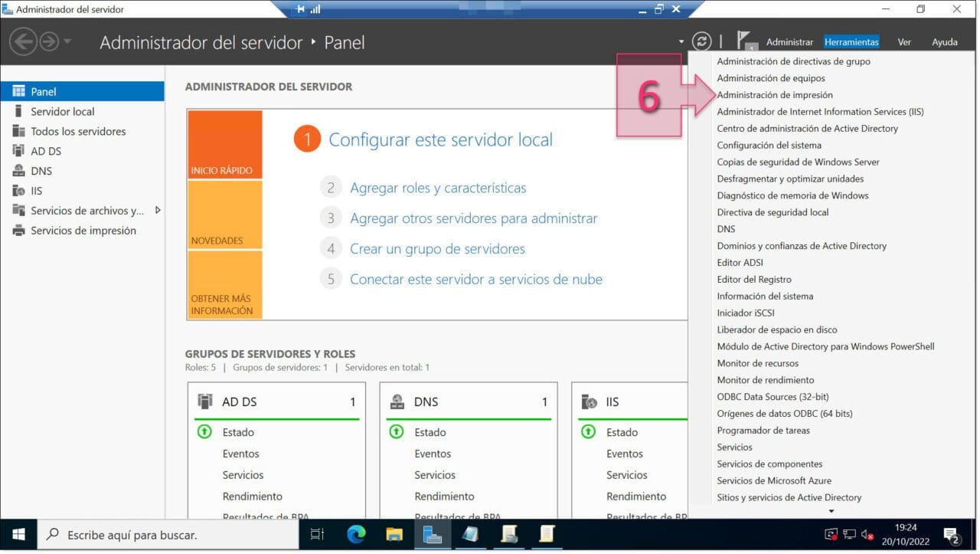Click green Estado icon in AD DS tile
Image resolution: width=980 pixels, height=554 pixels.
click(x=204, y=432)
